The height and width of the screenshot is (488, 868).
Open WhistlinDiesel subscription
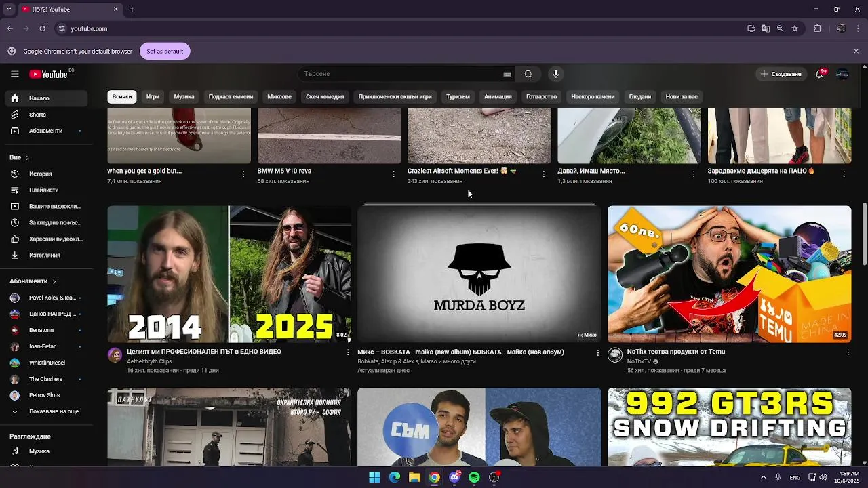pos(45,363)
